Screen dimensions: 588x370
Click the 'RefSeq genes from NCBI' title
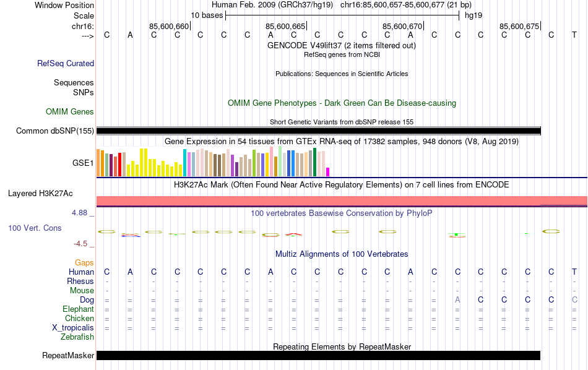coord(342,54)
